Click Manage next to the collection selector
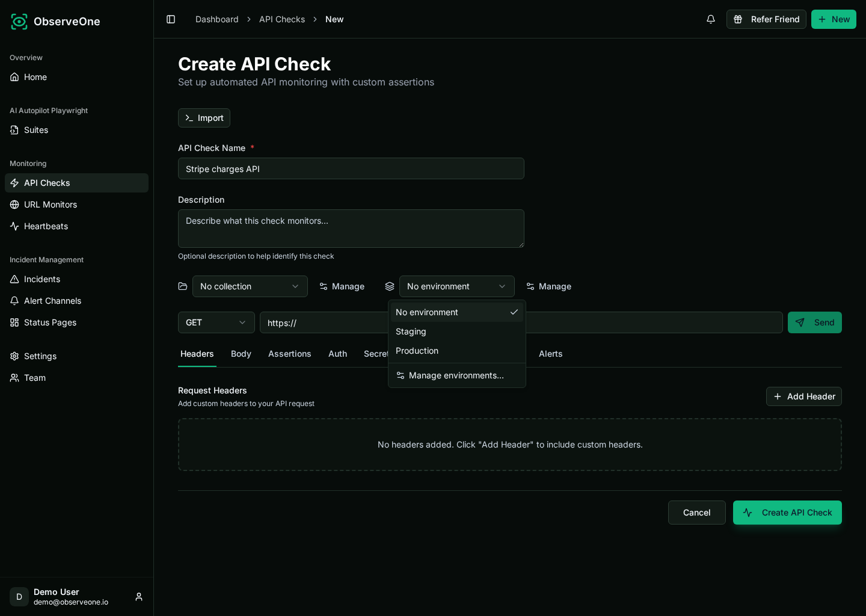The height and width of the screenshot is (616, 866). pyautogui.click(x=342, y=286)
